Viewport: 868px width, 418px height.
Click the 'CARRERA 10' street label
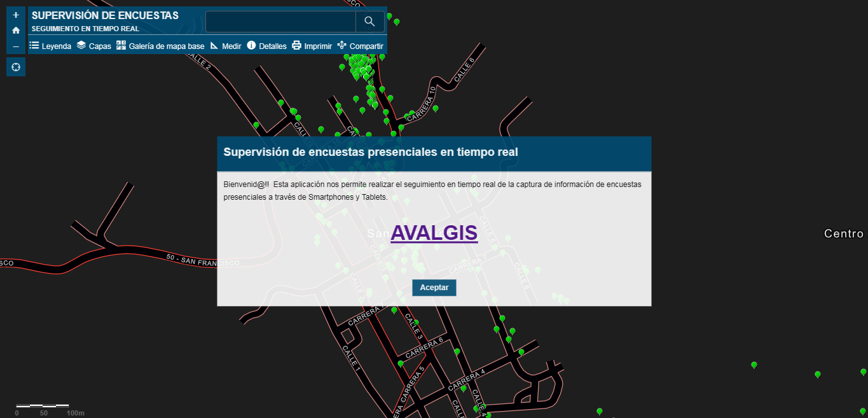click(421, 104)
